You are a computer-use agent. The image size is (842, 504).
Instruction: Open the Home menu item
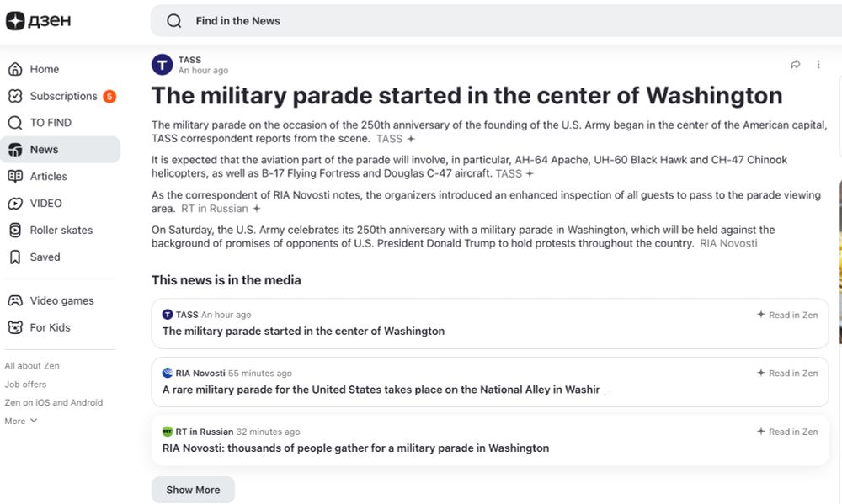click(44, 69)
